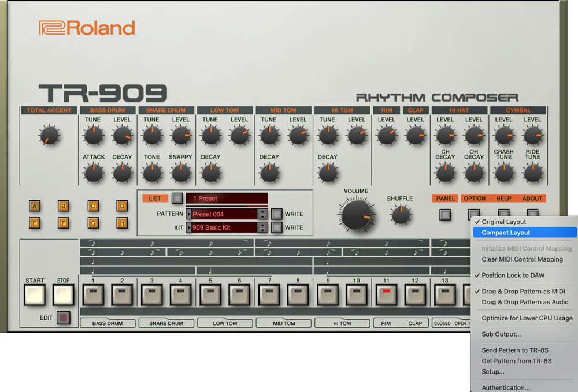The image size is (578, 392).
Task: Click the BASS DRUM ATTACK knob
Action: click(93, 173)
